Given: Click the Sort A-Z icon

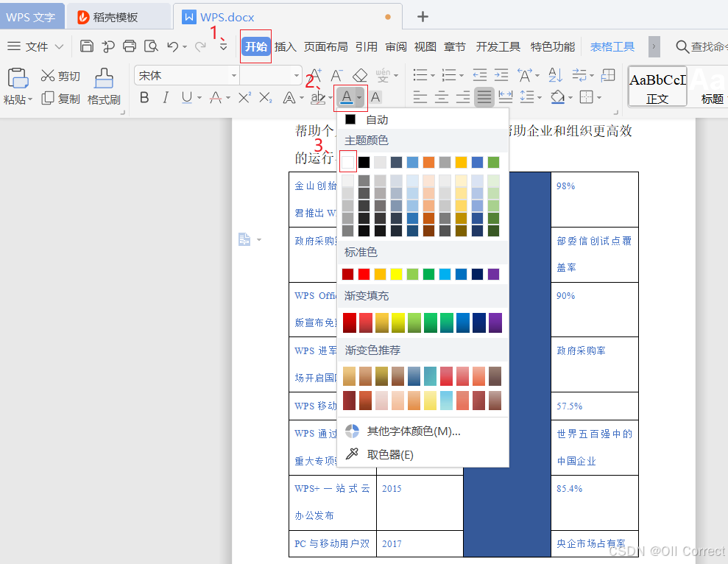Looking at the screenshot, I should tap(555, 75).
